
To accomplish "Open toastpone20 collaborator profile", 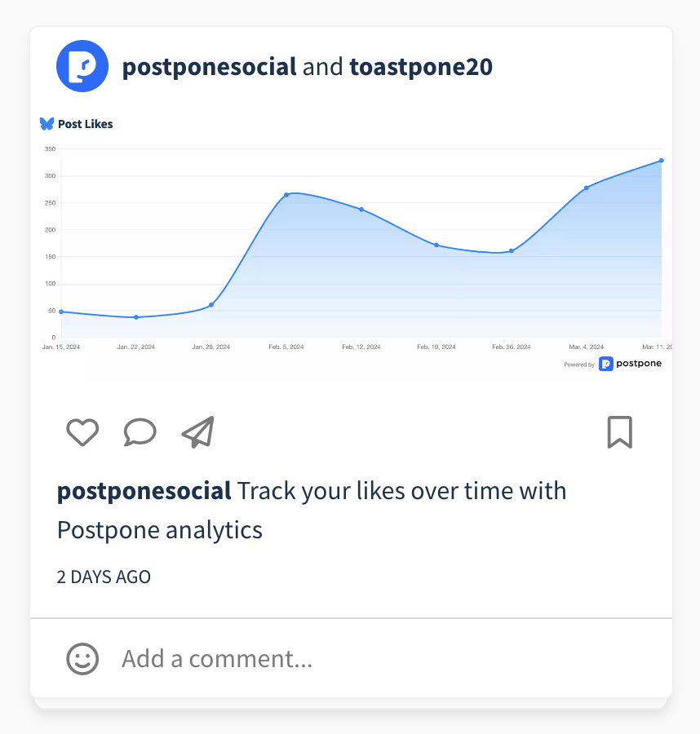I will pyautogui.click(x=421, y=67).
